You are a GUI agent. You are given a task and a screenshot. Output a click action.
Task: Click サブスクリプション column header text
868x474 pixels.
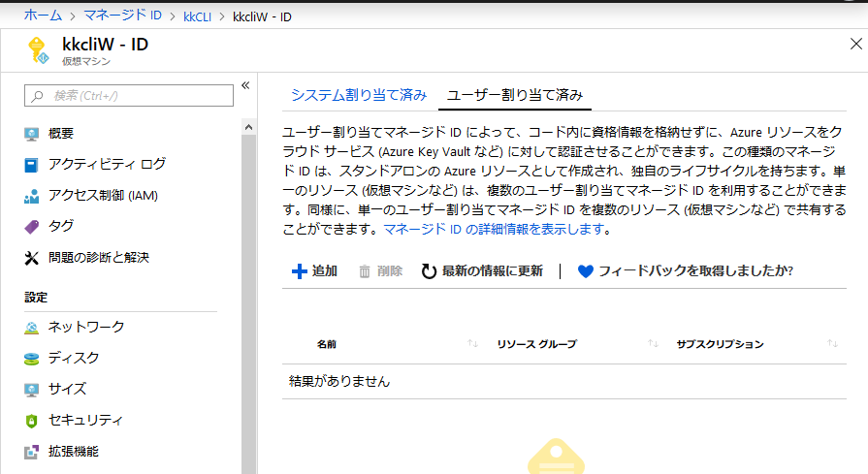click(x=720, y=344)
